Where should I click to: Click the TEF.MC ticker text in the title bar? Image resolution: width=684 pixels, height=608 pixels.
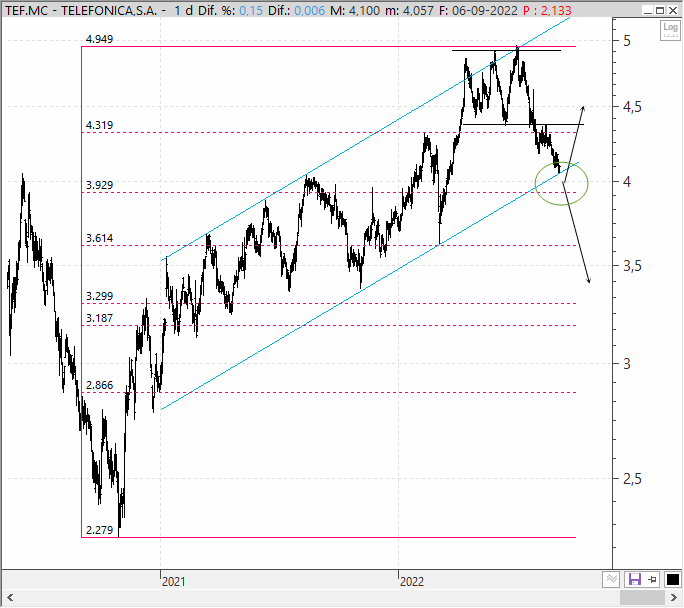tap(26, 10)
